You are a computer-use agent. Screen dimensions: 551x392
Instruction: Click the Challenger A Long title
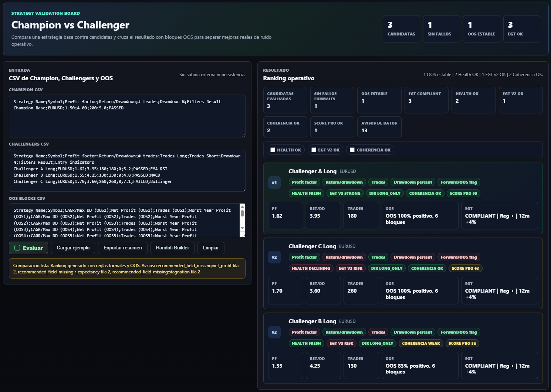click(x=312, y=171)
